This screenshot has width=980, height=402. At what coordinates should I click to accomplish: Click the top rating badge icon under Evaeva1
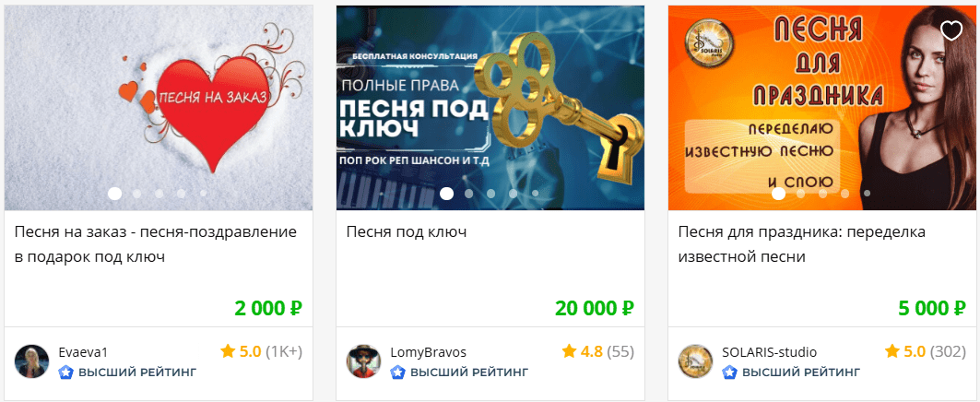(65, 372)
